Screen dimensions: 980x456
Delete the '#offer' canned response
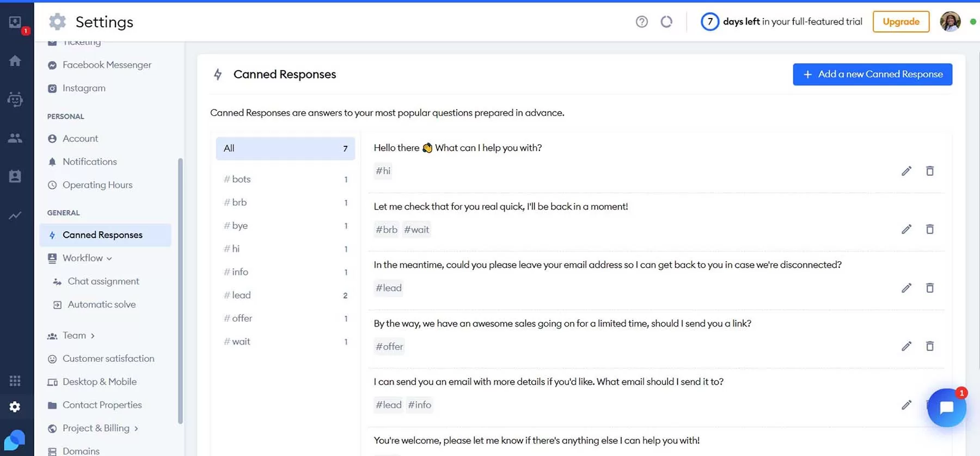[x=929, y=346]
